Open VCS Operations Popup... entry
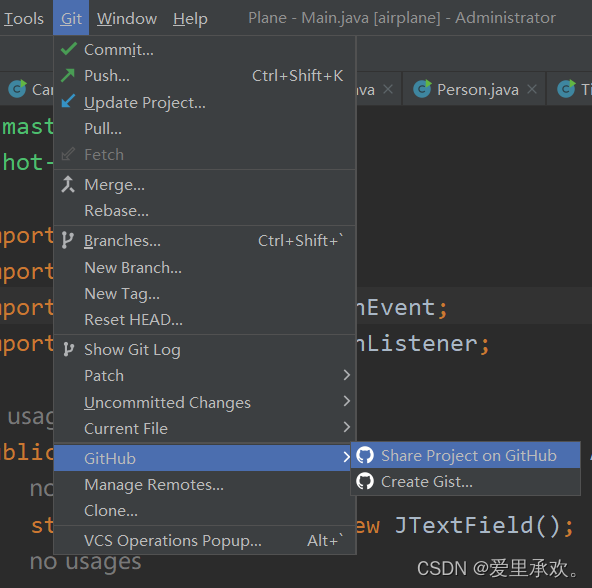The image size is (592, 588). 205,540
